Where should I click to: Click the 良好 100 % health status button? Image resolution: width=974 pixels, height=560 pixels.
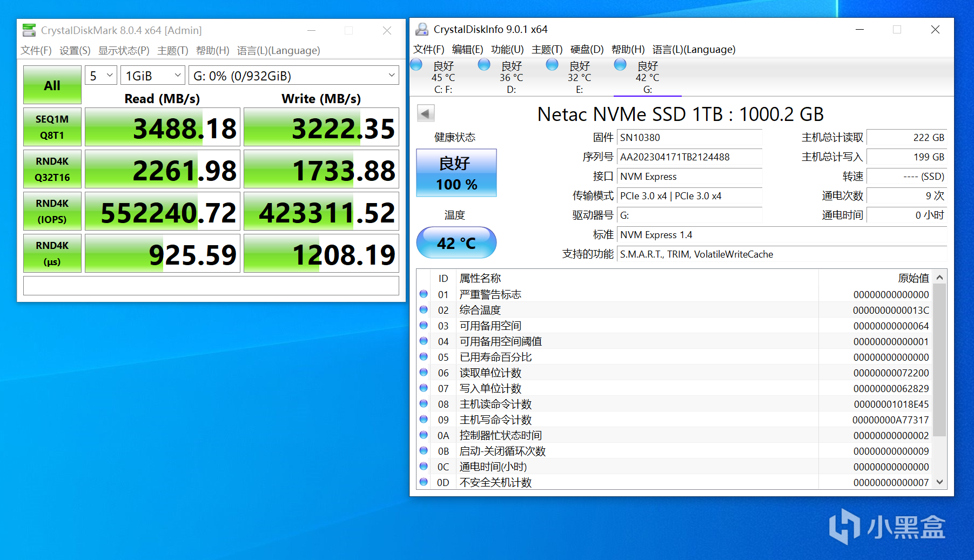(x=456, y=173)
